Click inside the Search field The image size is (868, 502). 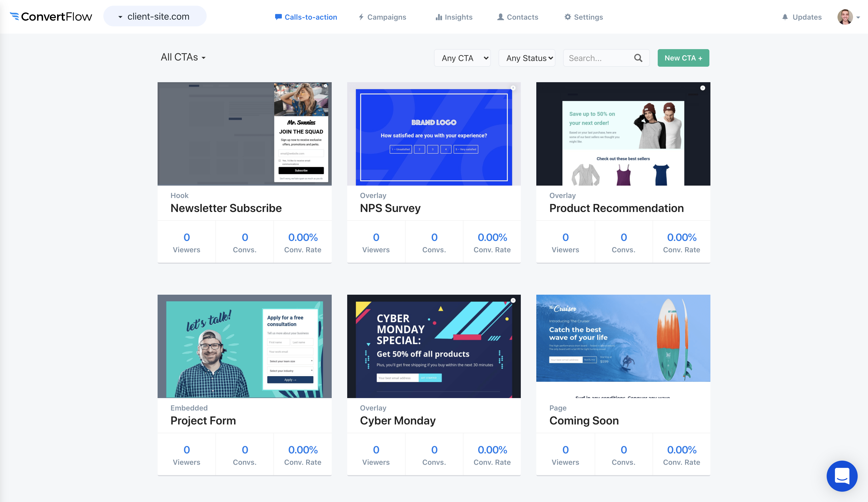pos(596,58)
